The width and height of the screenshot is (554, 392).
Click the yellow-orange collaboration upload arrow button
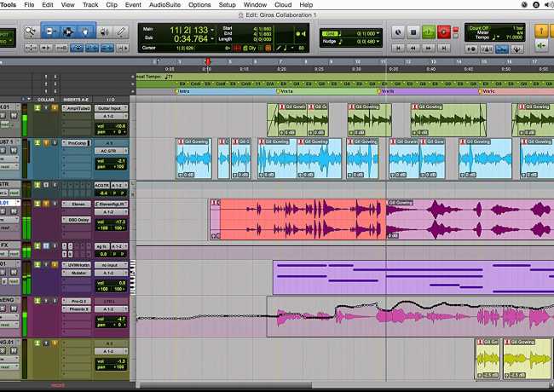click(541, 31)
